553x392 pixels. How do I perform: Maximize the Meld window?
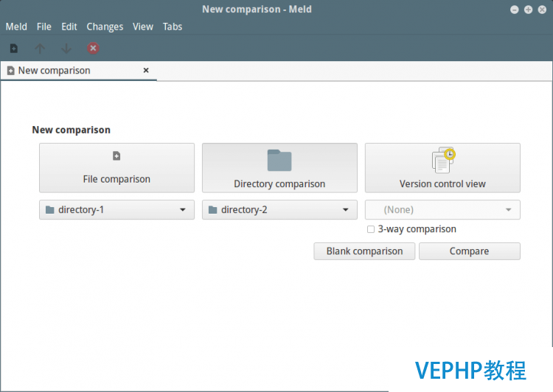529,10
